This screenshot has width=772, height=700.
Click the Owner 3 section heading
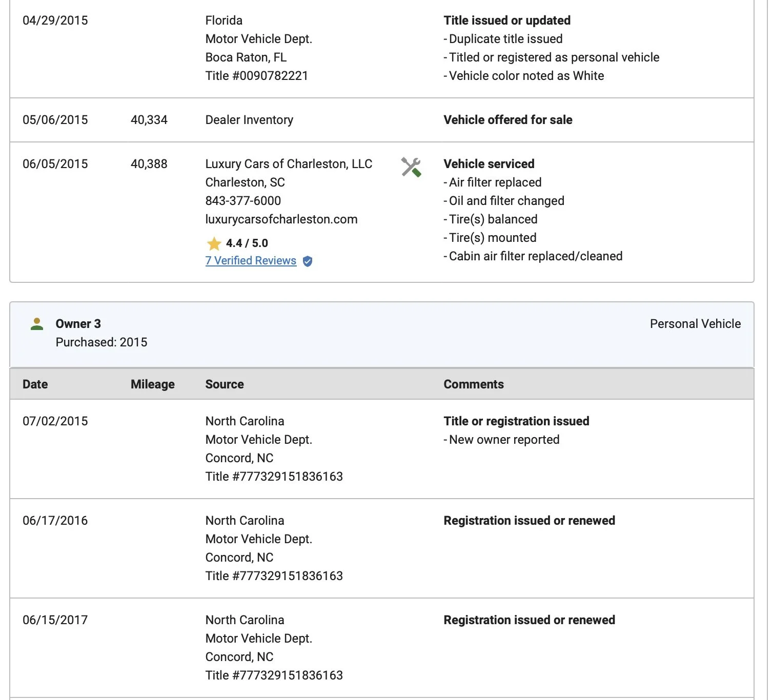click(x=78, y=324)
